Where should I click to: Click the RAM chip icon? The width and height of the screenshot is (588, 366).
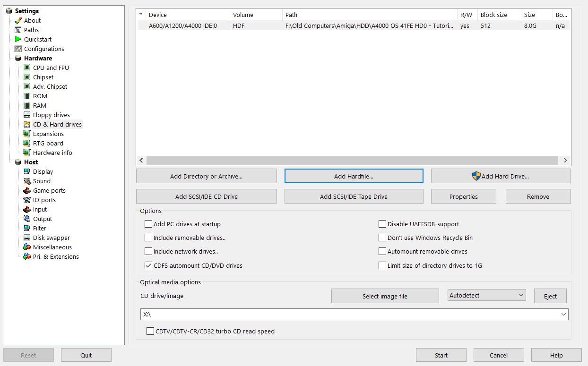(27, 105)
